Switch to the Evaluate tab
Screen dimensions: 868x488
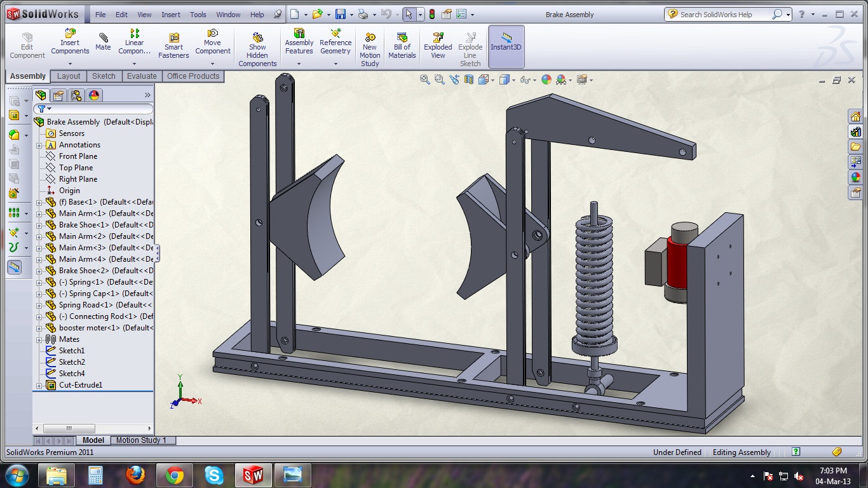(142, 76)
